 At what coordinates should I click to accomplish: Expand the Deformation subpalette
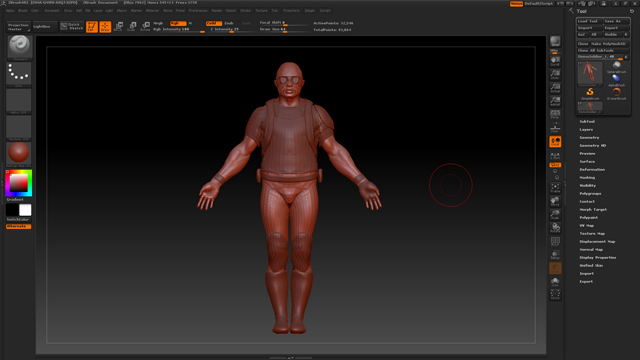(x=592, y=169)
